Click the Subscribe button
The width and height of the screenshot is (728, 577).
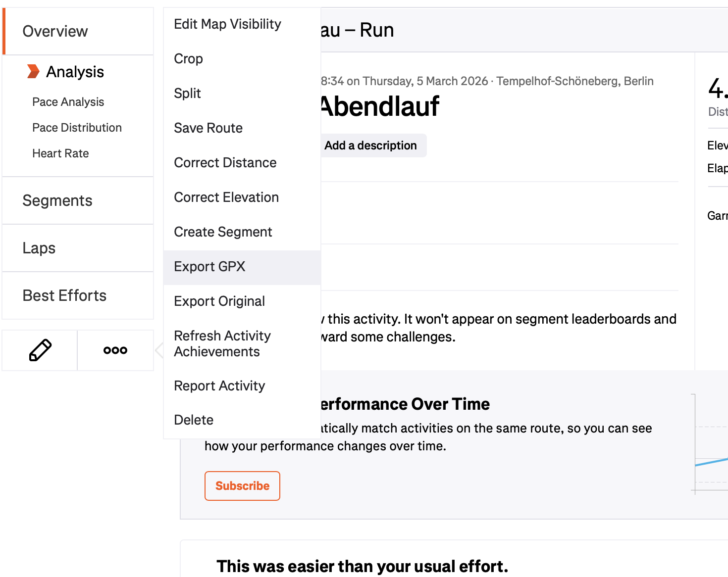pos(242,486)
